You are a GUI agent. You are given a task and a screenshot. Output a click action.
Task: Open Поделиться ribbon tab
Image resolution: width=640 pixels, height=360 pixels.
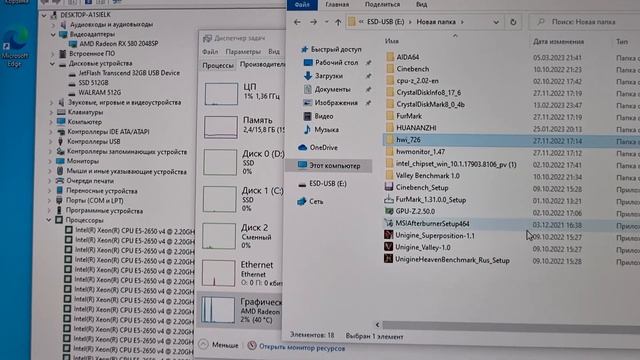click(x=382, y=4)
